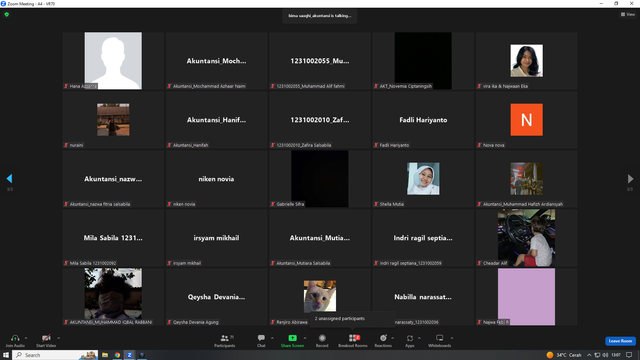
Task: Select Nova nova's orange N avatar
Action: pos(527,120)
